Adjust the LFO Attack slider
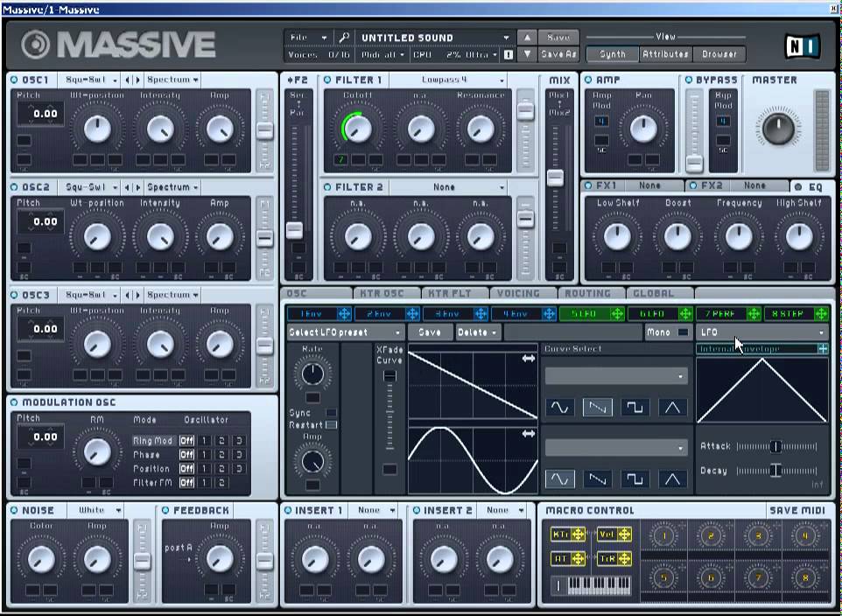The image size is (842, 616). pos(775,446)
